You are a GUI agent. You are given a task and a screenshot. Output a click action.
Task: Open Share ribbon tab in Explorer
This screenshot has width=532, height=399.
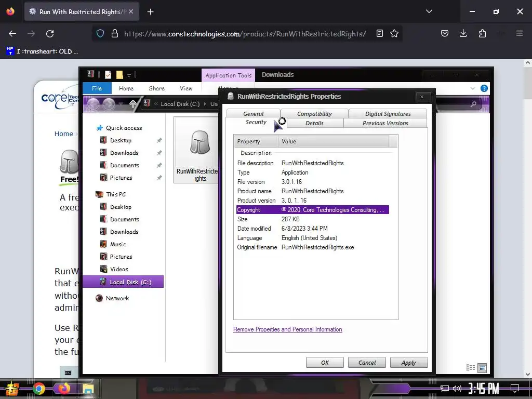coord(156,88)
